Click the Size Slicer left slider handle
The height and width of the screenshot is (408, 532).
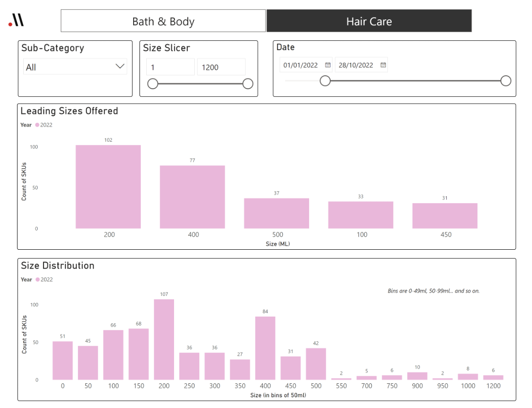153,84
